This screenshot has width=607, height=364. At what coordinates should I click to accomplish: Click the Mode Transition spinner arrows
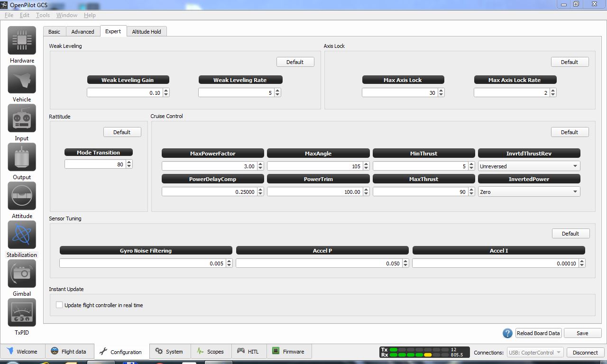click(x=129, y=164)
